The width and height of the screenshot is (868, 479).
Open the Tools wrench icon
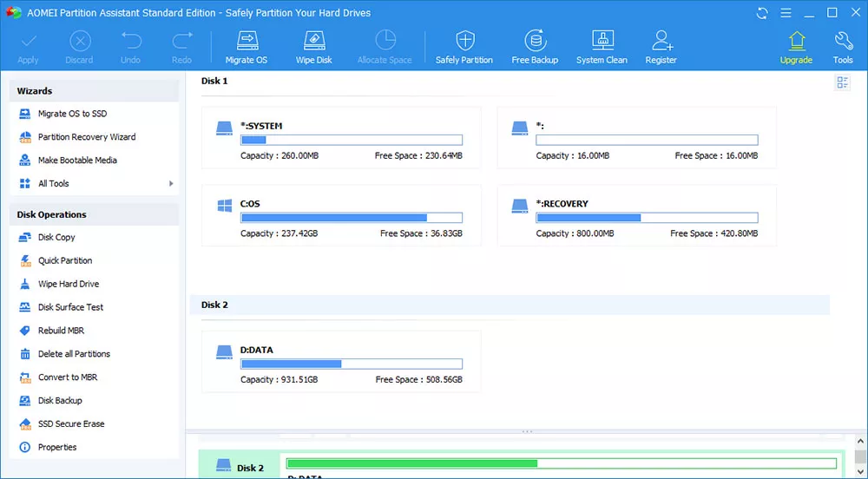tap(843, 41)
